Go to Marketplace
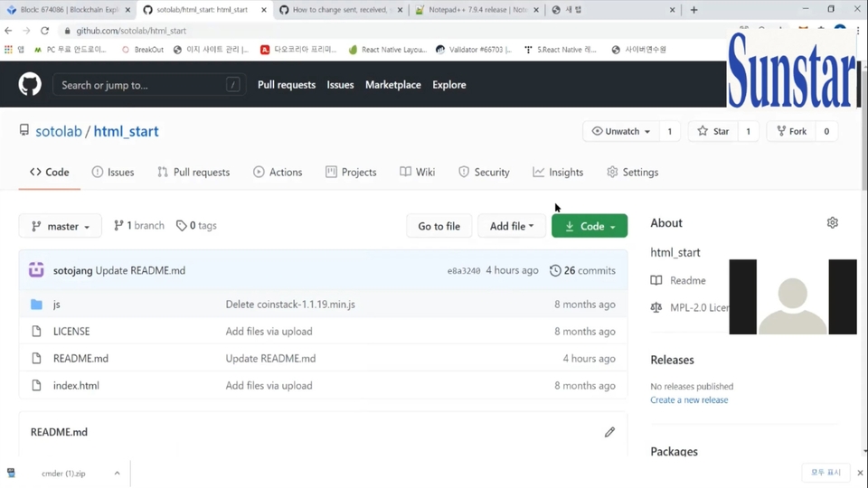This screenshot has height=488, width=868. [x=393, y=85]
